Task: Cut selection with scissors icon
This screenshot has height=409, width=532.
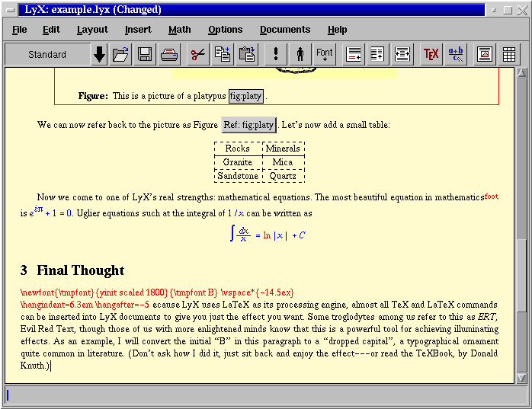Action: tap(198, 54)
